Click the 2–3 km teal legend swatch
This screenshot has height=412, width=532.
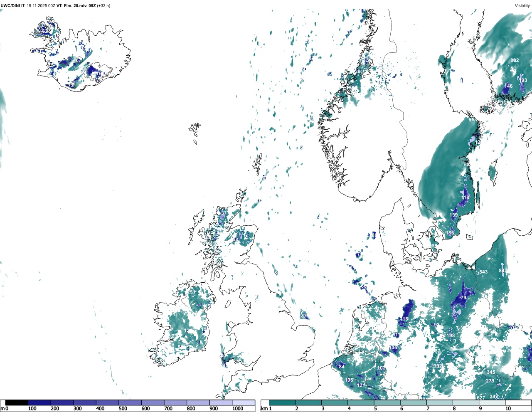pos(308,402)
